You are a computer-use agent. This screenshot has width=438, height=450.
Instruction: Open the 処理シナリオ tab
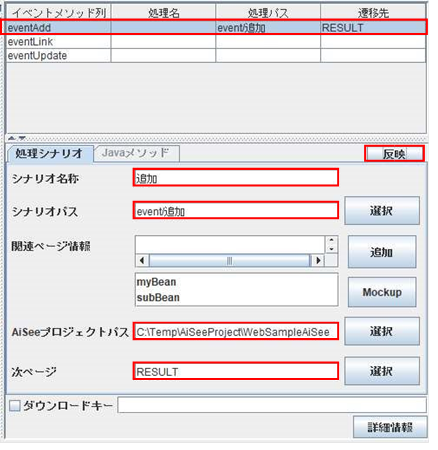click(49, 153)
